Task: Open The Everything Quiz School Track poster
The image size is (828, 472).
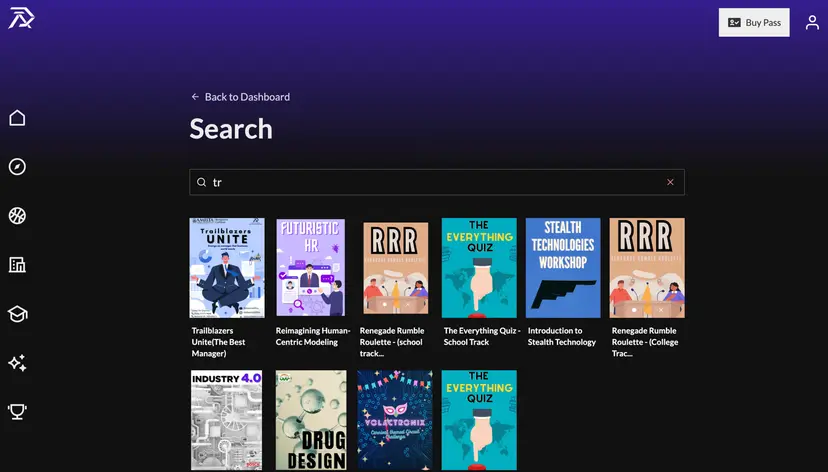Action: coord(479,268)
